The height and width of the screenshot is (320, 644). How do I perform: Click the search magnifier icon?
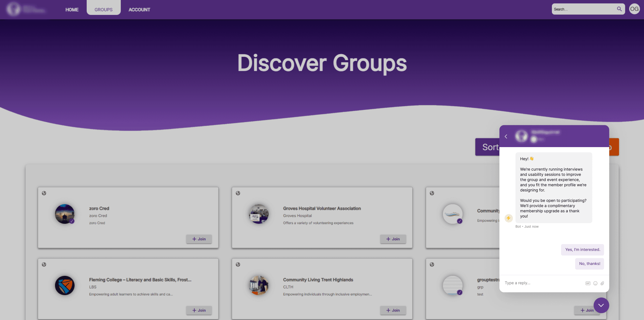click(x=619, y=9)
